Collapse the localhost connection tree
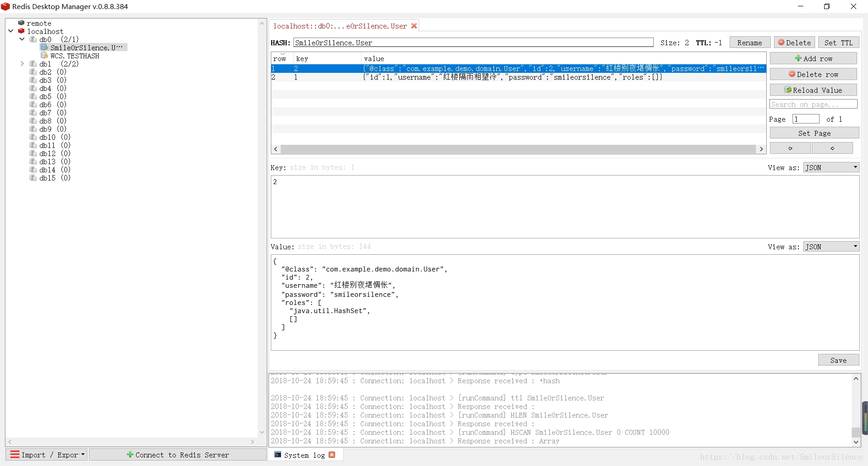Viewport: 868px width, 466px height. click(10, 31)
